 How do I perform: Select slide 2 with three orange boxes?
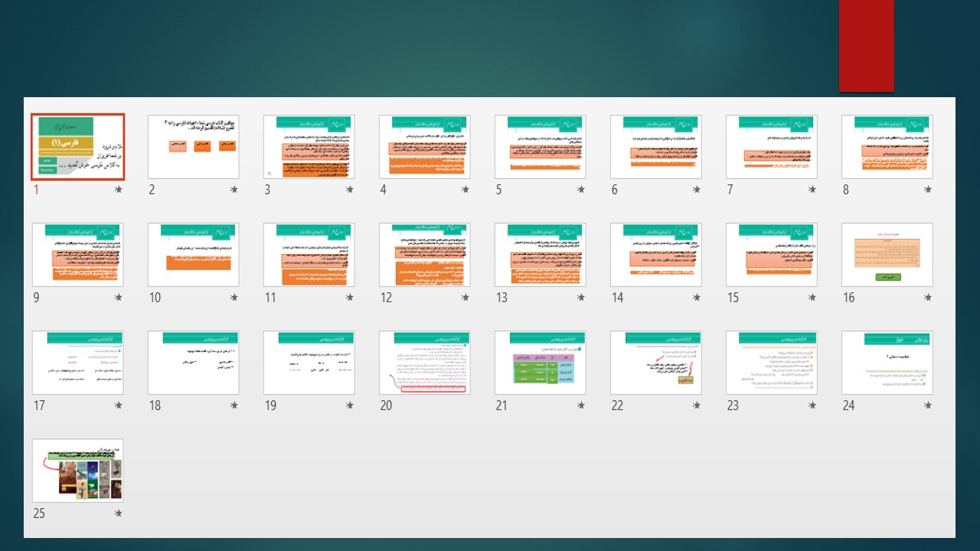(193, 147)
